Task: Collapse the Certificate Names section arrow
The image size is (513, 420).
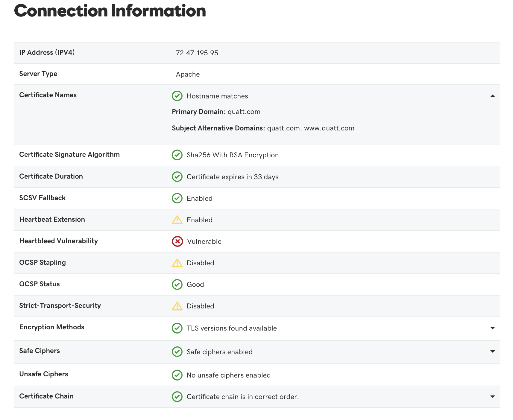Action: pyautogui.click(x=492, y=96)
